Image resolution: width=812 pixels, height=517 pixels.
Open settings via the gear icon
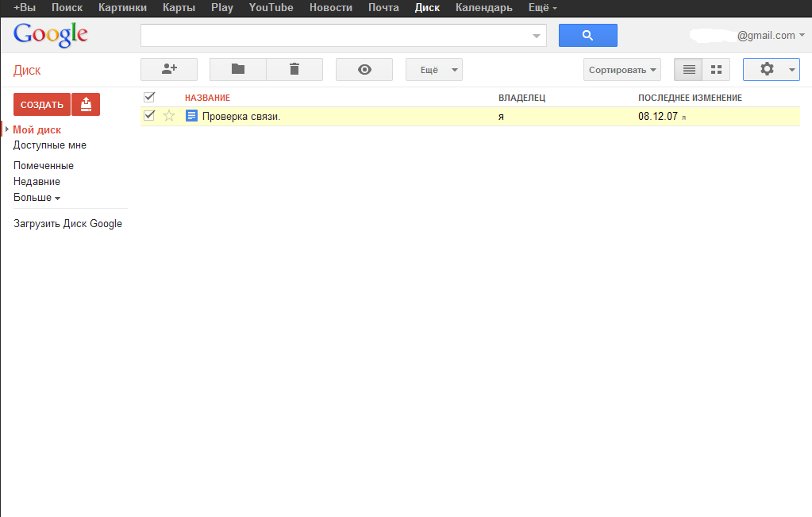click(766, 69)
